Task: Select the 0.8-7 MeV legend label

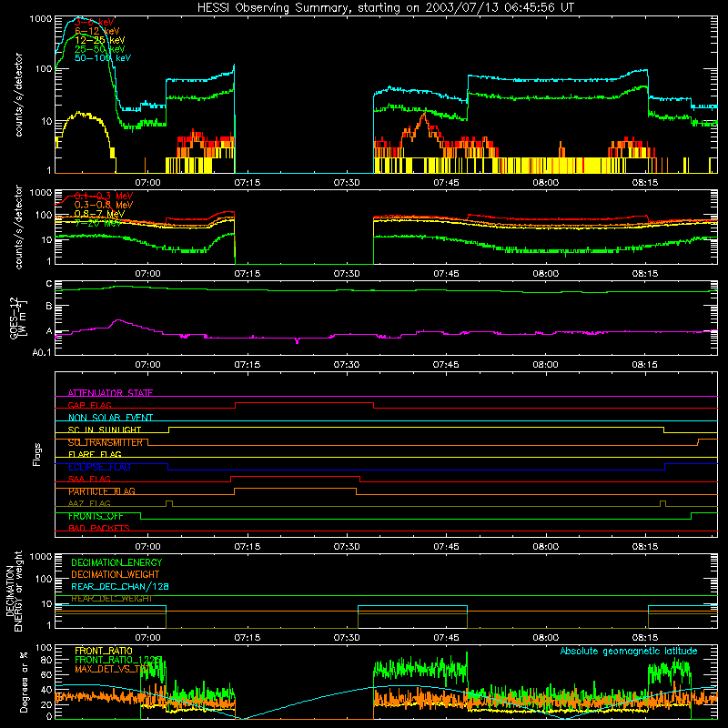Action: point(99,214)
